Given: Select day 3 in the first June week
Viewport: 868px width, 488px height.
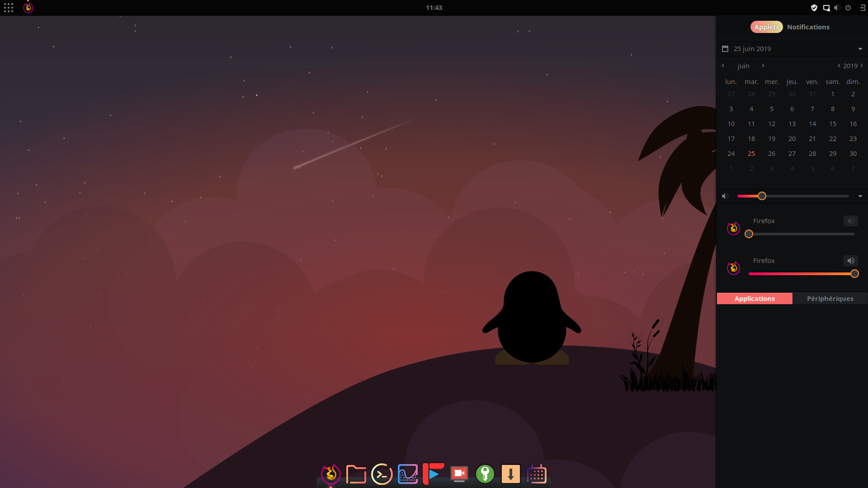Looking at the screenshot, I should click(731, 109).
